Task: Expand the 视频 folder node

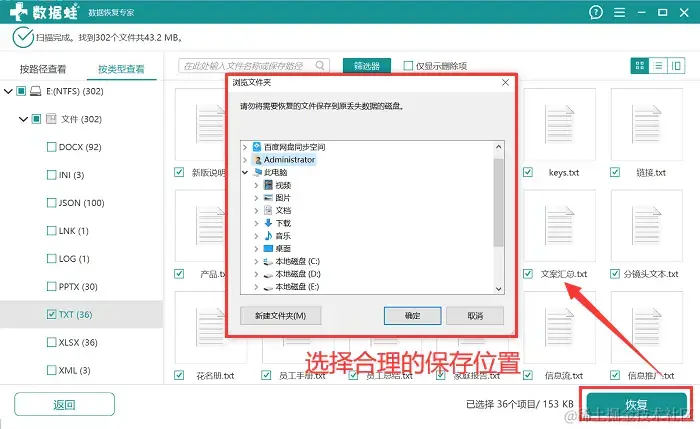Action: click(256, 185)
